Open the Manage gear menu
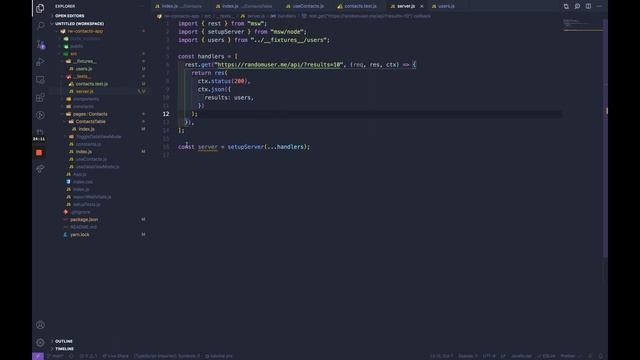Screen dimensions: 640x360 (x=40, y=342)
